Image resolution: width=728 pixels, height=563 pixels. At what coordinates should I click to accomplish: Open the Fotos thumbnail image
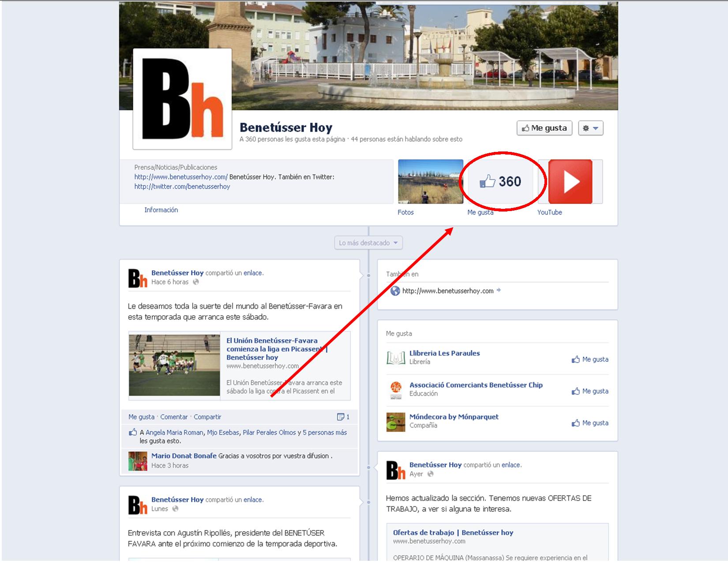(x=430, y=182)
